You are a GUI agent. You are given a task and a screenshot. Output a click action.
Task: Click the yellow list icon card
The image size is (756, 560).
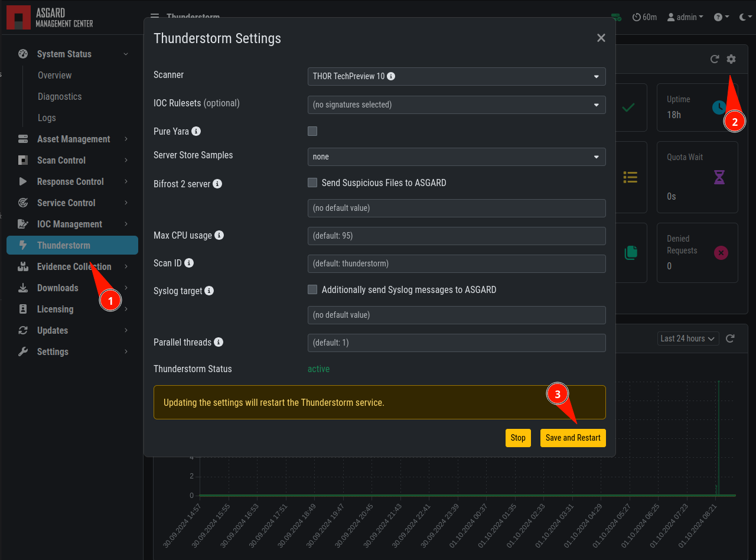[x=630, y=177]
